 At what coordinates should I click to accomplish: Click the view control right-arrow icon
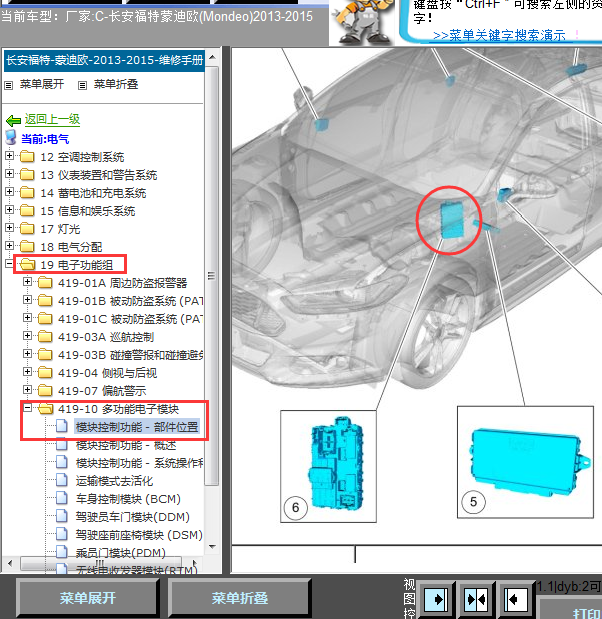point(436,600)
